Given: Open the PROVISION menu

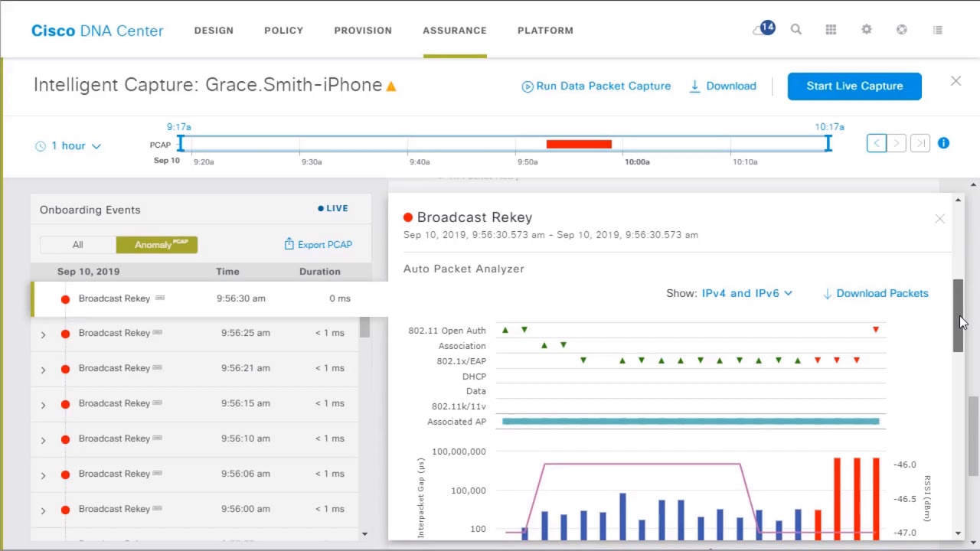Looking at the screenshot, I should click(363, 31).
